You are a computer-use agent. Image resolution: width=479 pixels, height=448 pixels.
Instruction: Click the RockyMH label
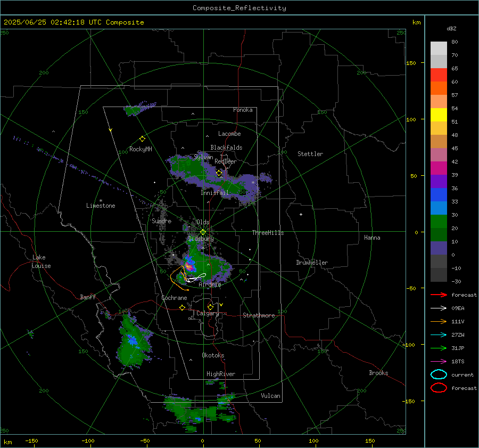point(141,149)
